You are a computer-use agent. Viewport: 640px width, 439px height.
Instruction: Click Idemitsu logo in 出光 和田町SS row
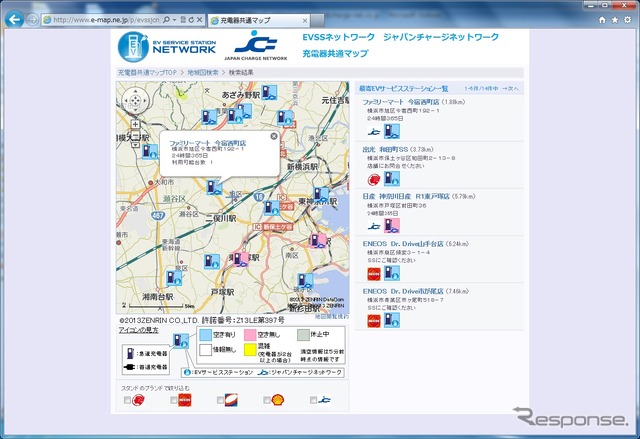point(374,179)
